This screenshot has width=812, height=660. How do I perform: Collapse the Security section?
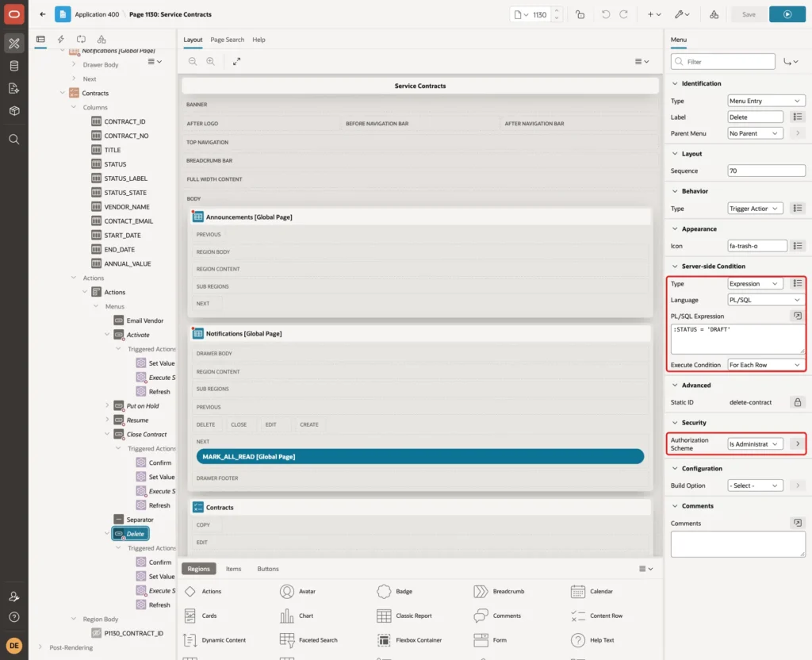coord(675,423)
